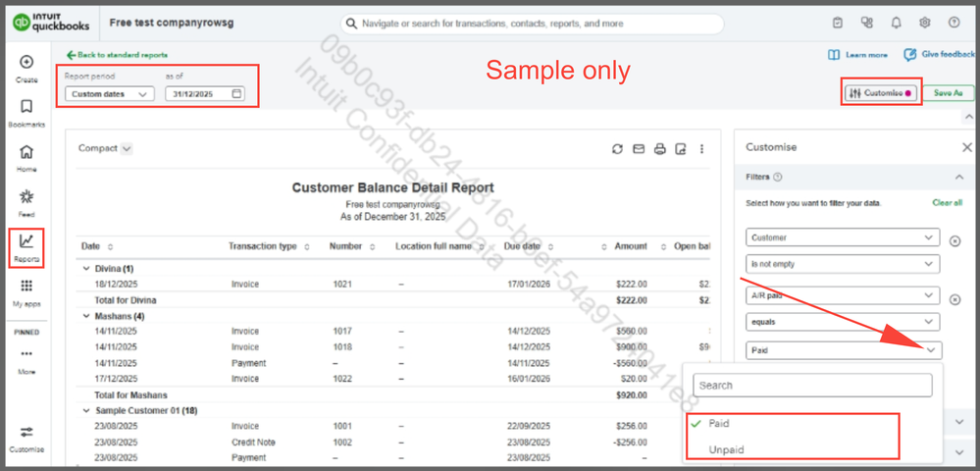Click the as of date field
Viewport: 980px width, 471px height.
pos(205,94)
